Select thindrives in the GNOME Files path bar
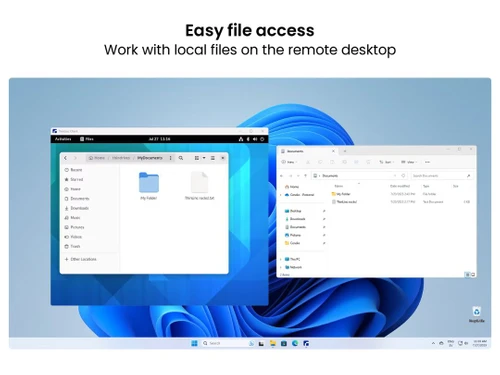 (121, 158)
